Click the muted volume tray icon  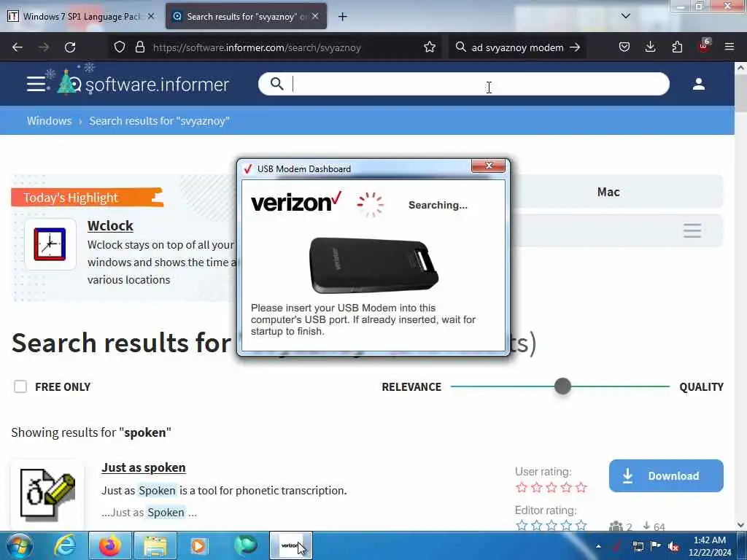click(x=673, y=546)
